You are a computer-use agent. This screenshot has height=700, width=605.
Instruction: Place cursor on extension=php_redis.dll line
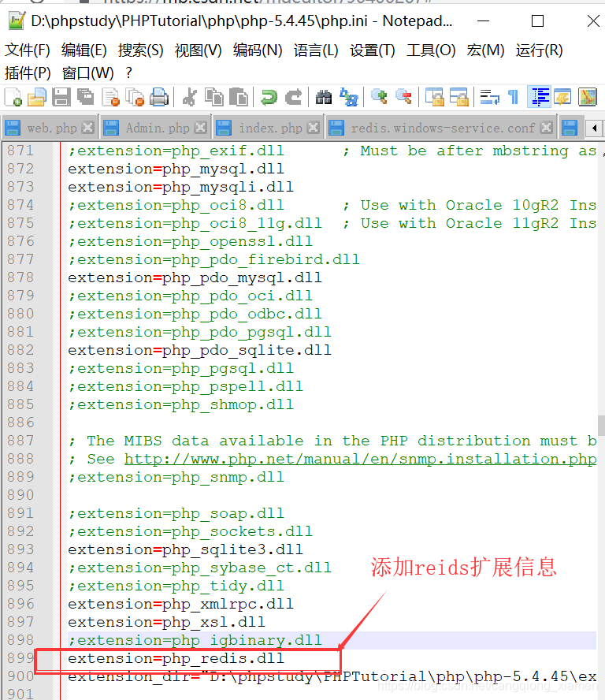(x=176, y=658)
